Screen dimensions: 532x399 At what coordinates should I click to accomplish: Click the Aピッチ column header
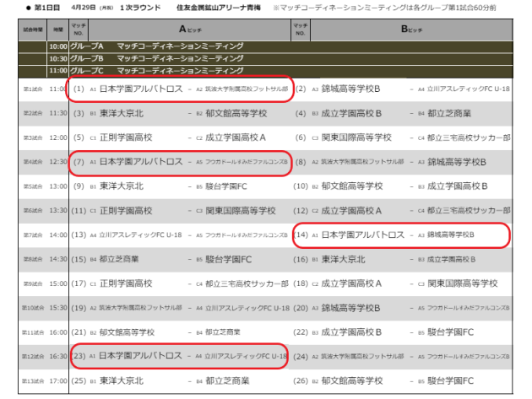click(180, 27)
